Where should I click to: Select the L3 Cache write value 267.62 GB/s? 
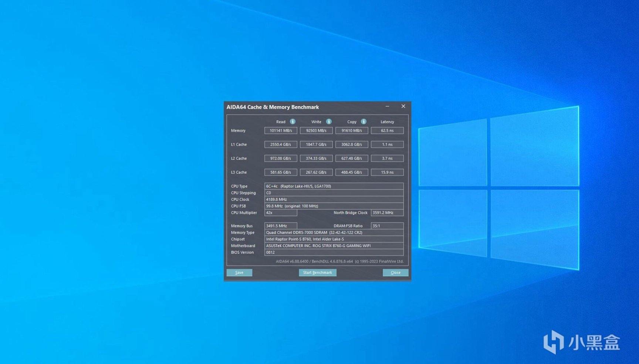316,172
